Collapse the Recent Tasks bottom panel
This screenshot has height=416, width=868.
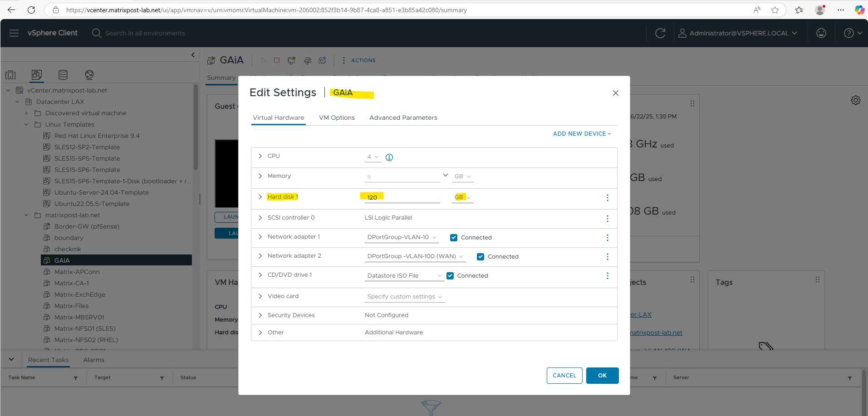coord(11,359)
